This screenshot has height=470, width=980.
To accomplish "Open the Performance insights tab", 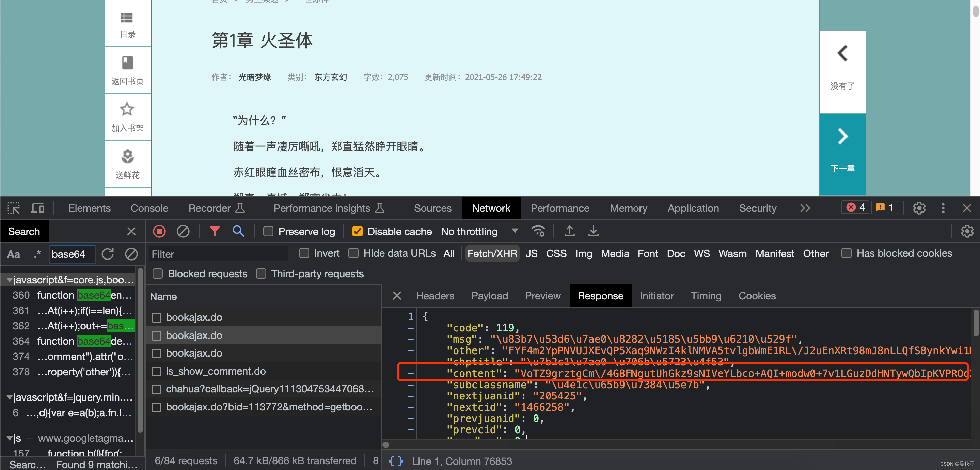I will point(329,208).
